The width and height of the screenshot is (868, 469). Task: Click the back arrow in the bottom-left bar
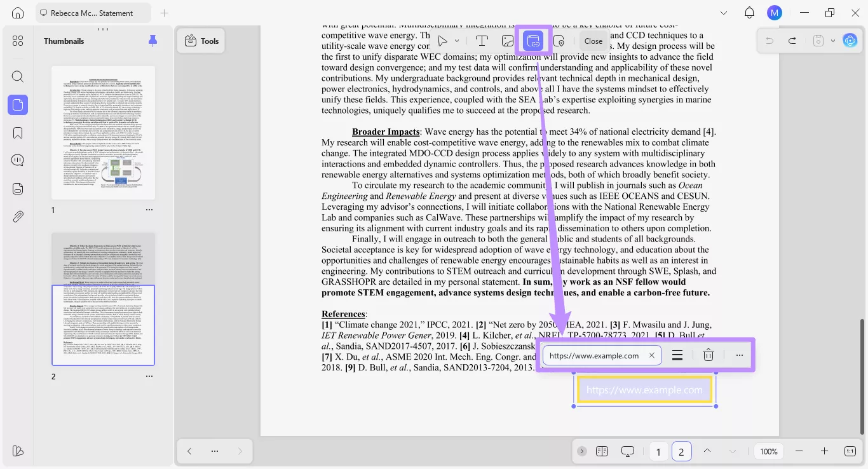pos(189,451)
